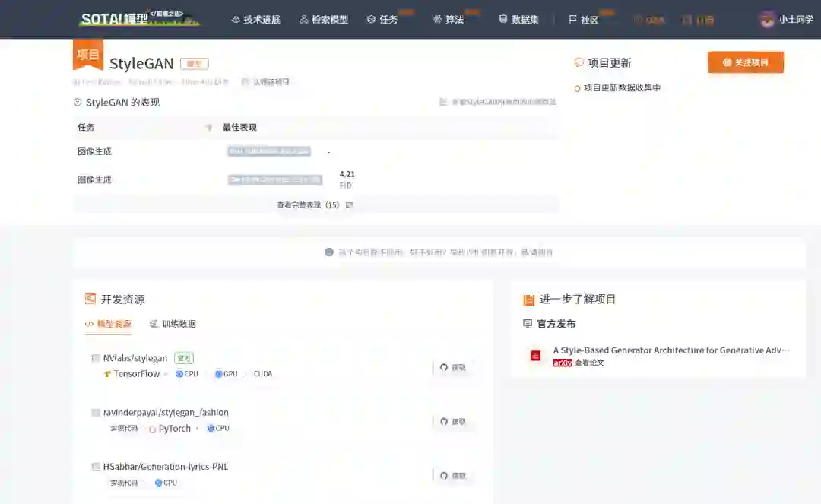Open the HSabbar/Generation-lyrics-PNL repository link
The width and height of the screenshot is (821, 504).
point(166,466)
